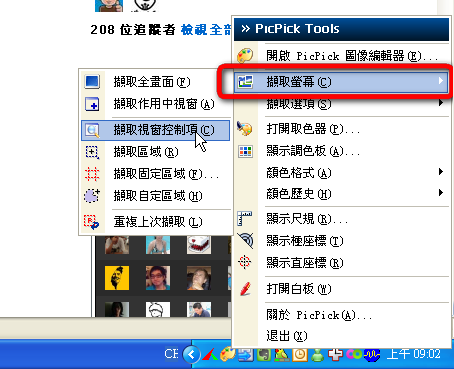454x369 pixels.
Task: Click the blue arrows tray icon
Action: [x=246, y=354]
